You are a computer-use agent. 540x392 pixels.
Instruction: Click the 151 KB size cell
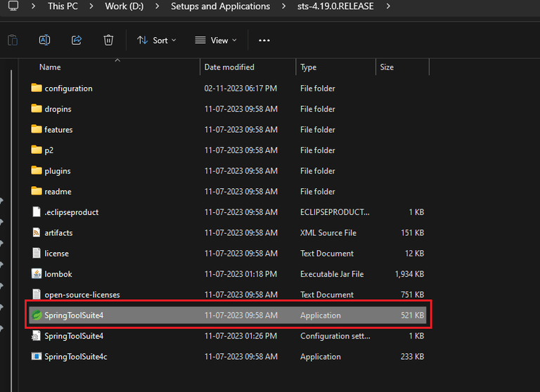point(412,233)
